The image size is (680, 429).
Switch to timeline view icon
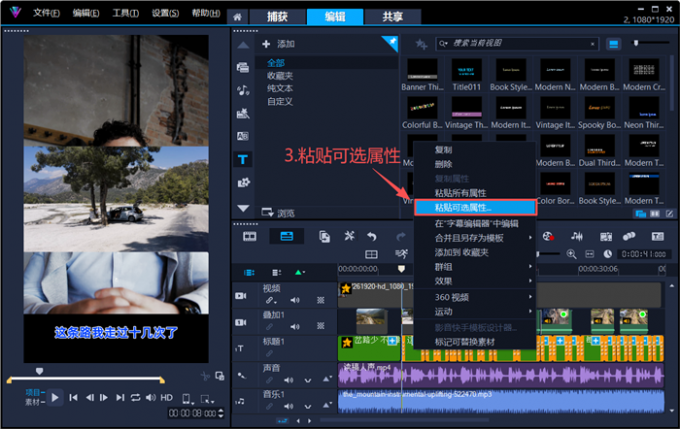coord(287,236)
